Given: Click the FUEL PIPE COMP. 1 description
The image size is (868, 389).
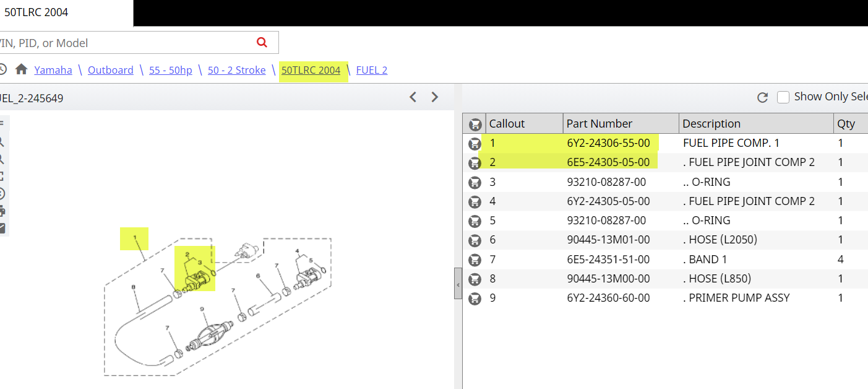Looking at the screenshot, I should [x=731, y=143].
